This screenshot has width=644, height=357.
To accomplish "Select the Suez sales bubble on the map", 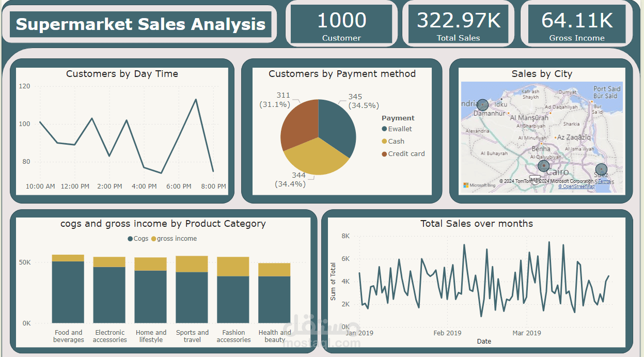I will pos(601,169).
